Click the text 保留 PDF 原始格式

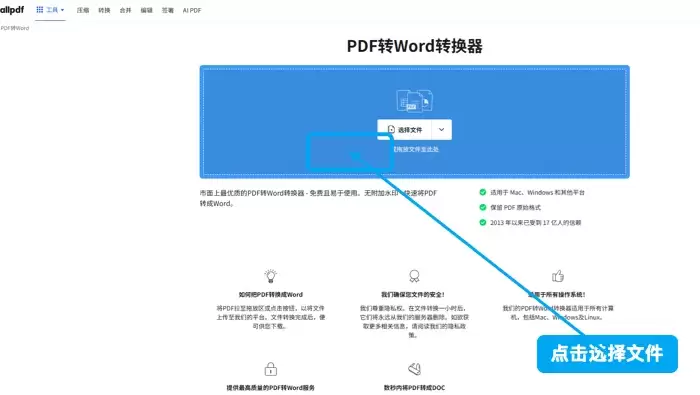[515, 208]
